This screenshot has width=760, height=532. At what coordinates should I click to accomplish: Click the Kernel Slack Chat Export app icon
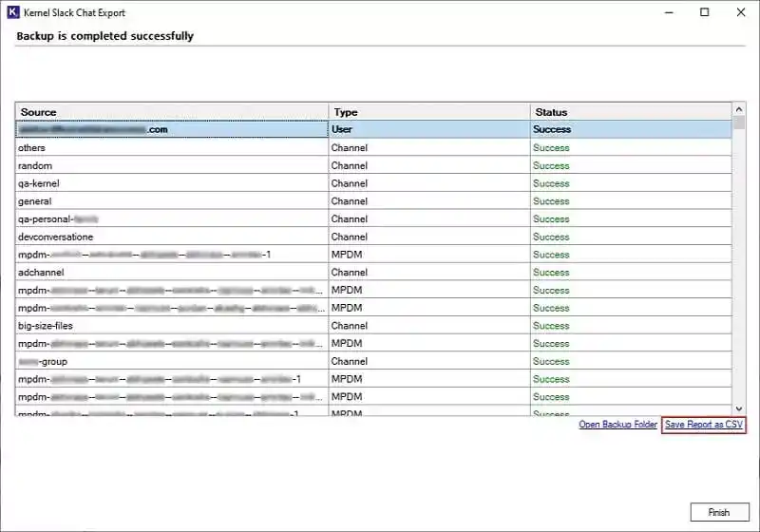click(13, 12)
